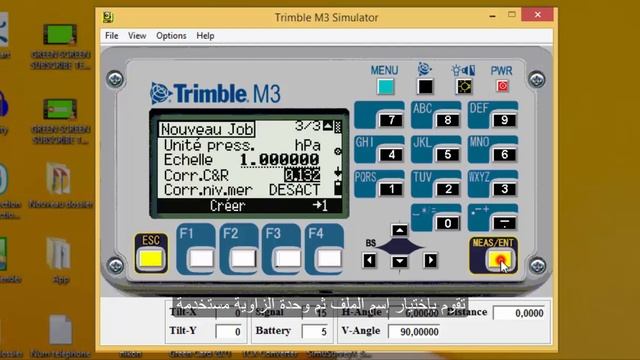Screen dimensions: 640x360
Task: Click the Trimble M3 Simulator title bar icon
Action: click(x=108, y=17)
